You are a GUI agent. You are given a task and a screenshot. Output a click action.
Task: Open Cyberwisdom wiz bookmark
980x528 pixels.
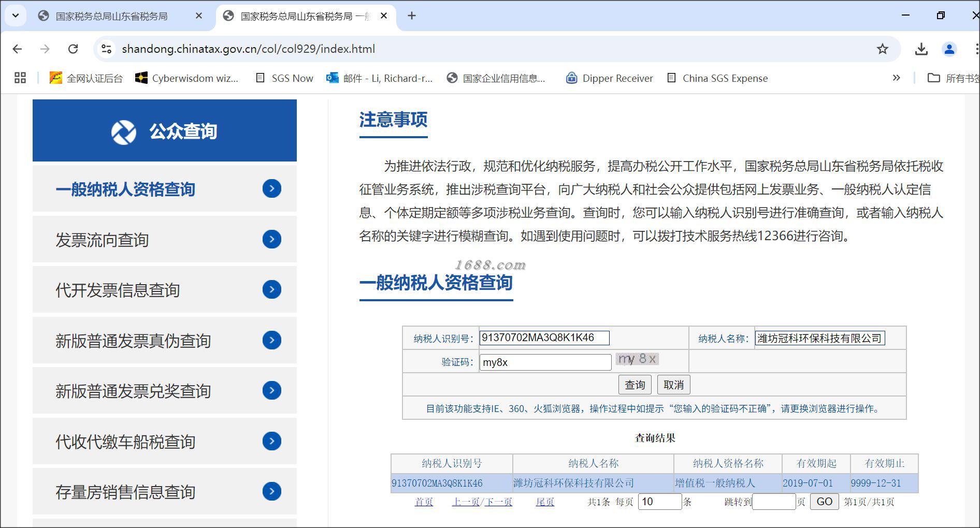tap(186, 78)
